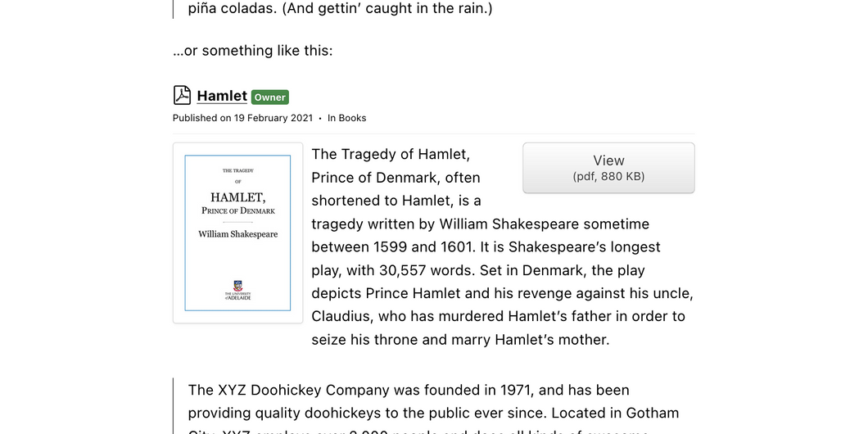Click "Prince of Denmark" text on cover
The image size is (868, 434).
(238, 211)
